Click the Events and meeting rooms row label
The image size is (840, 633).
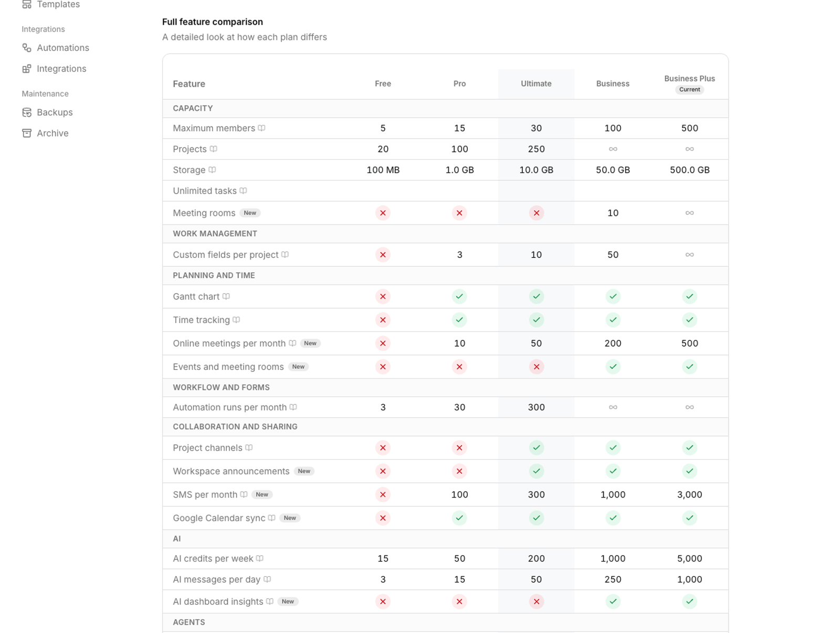pyautogui.click(x=228, y=367)
